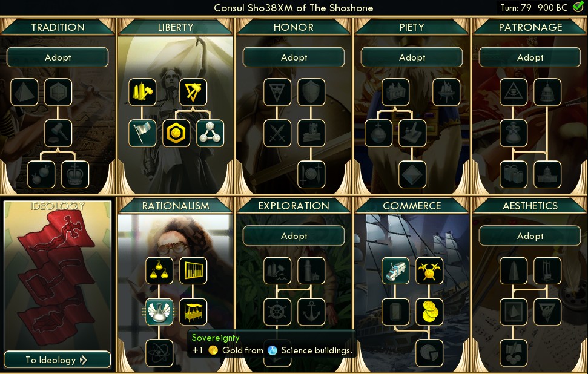
Task: Adopt the Tradition policy tree
Action: pos(58,57)
